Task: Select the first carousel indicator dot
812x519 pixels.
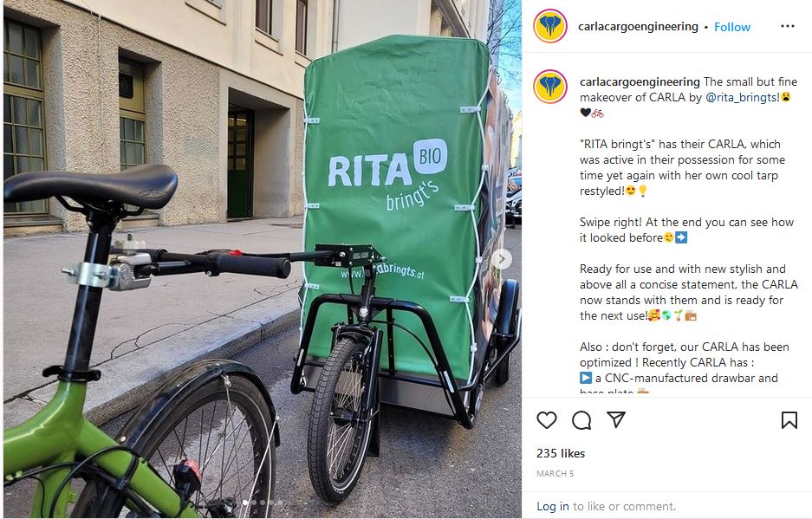Action: coord(245,503)
